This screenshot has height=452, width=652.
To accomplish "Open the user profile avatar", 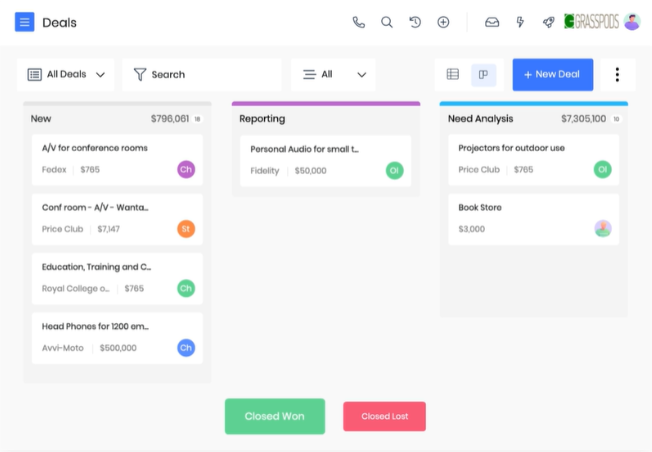I will (x=631, y=22).
